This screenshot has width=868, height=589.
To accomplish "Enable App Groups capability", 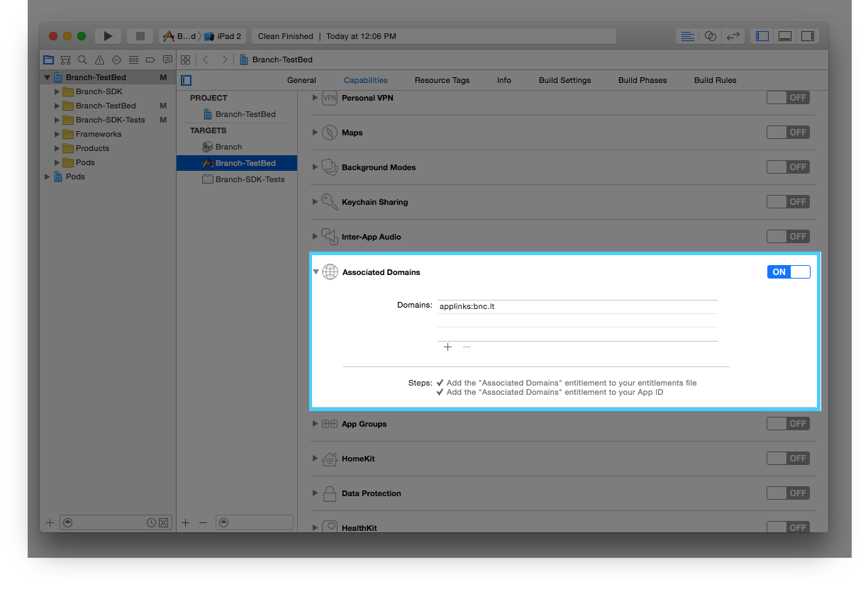I will coord(788,424).
